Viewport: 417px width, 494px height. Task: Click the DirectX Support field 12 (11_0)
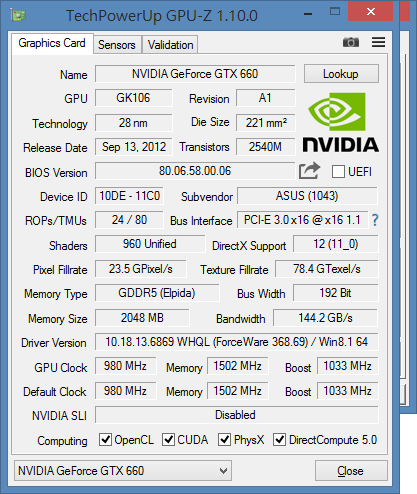coord(336,244)
